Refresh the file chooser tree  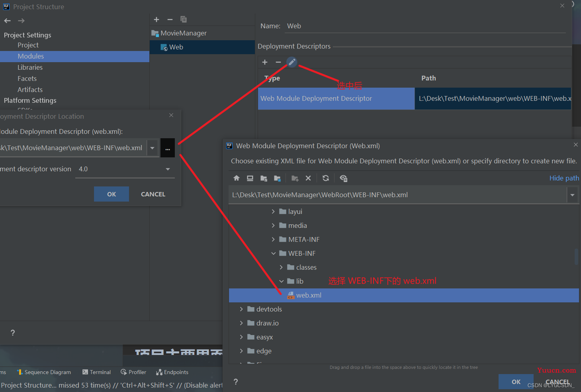tap(326, 178)
